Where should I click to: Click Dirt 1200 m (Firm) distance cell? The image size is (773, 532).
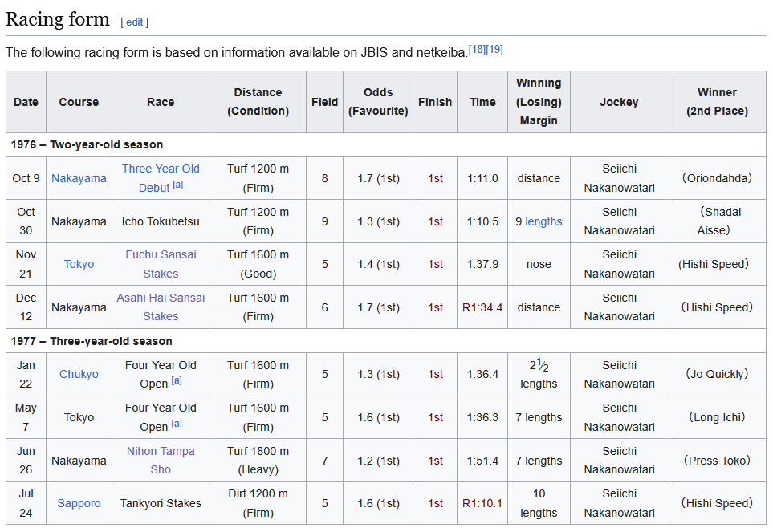point(258,503)
